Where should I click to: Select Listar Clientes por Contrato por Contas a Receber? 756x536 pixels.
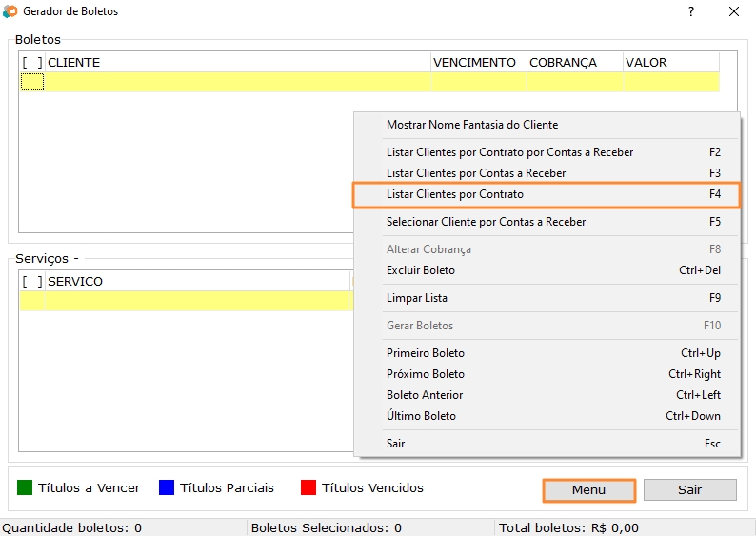tap(509, 152)
